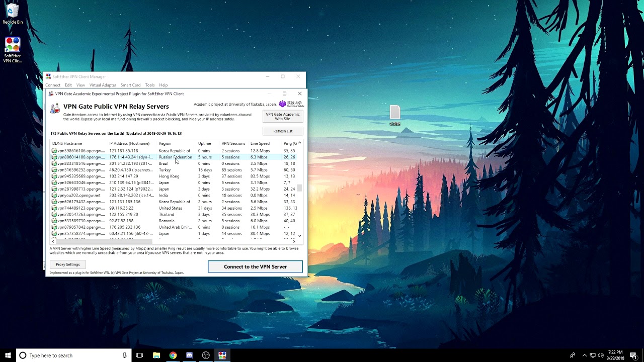The width and height of the screenshot is (644, 362).
Task: Click the vertical scrollbar thumb in server list
Action: pos(300,188)
